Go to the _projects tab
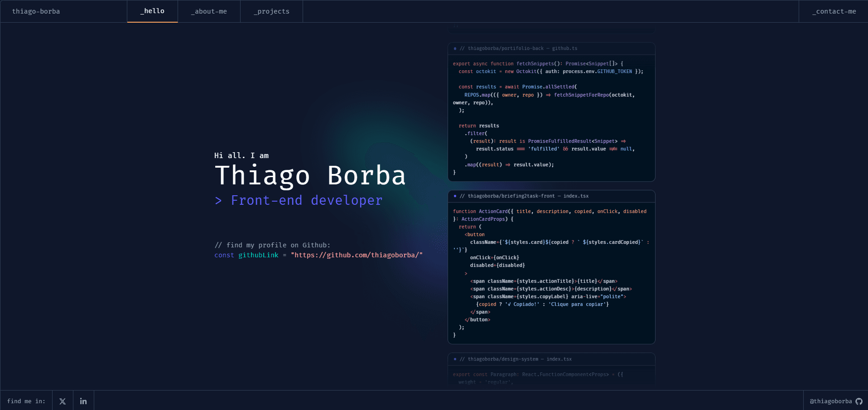The image size is (868, 410). (x=271, y=11)
